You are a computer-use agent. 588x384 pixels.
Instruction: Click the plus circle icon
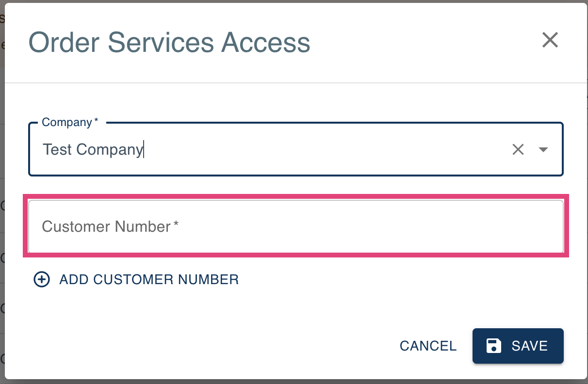coord(42,279)
